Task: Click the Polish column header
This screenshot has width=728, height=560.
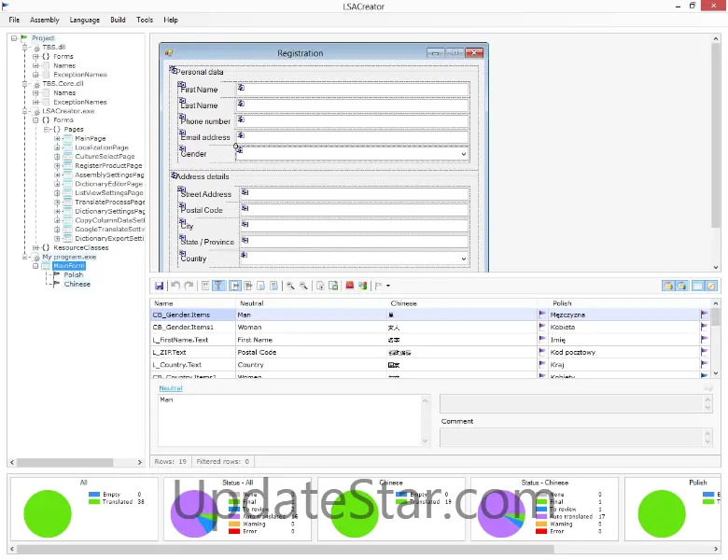Action: coord(561,303)
